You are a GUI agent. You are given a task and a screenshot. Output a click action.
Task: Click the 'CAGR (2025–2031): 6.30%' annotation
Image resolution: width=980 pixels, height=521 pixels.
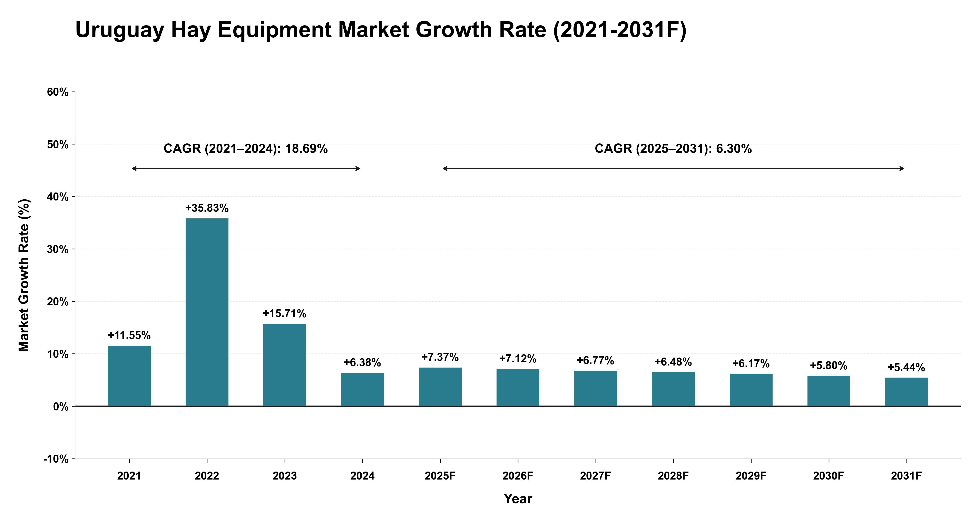pyautogui.click(x=673, y=149)
